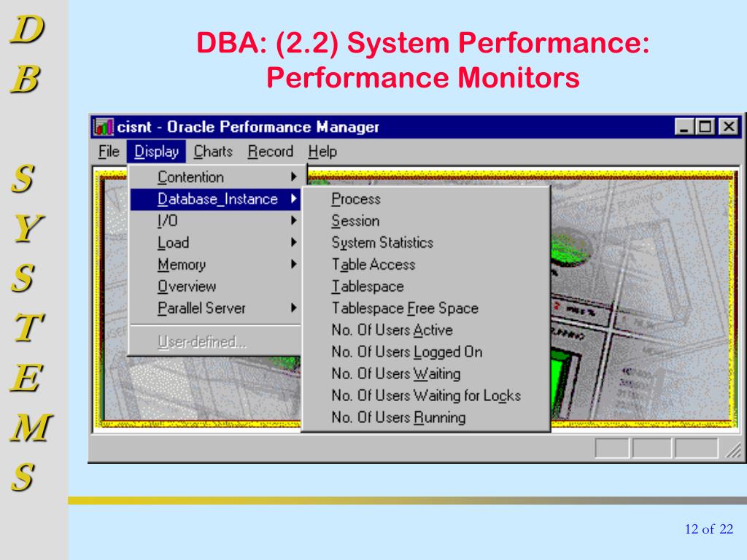Choose No. Of Users Running
Image resolution: width=747 pixels, height=560 pixels.
click(x=426, y=418)
